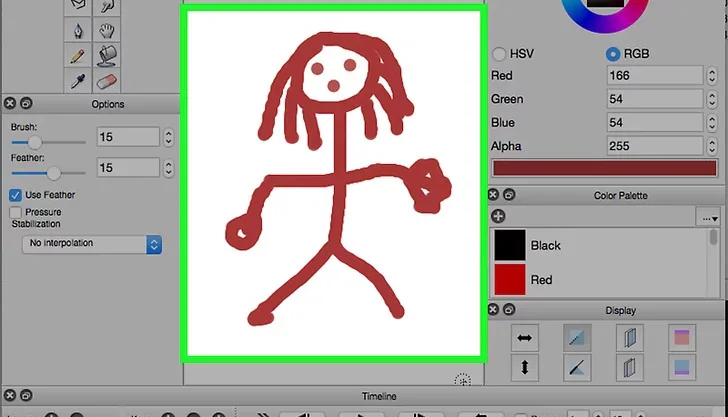Click the Alpha field showing 255
The height and width of the screenshot is (417, 728).
655,146
